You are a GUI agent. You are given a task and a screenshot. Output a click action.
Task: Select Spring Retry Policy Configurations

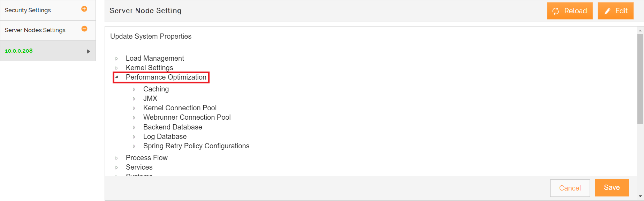pos(196,146)
